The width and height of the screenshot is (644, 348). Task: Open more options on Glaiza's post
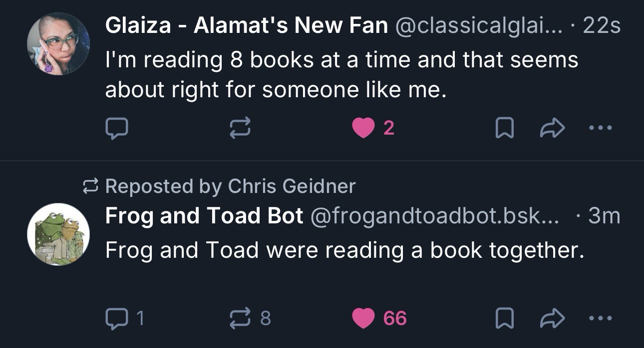(x=600, y=129)
